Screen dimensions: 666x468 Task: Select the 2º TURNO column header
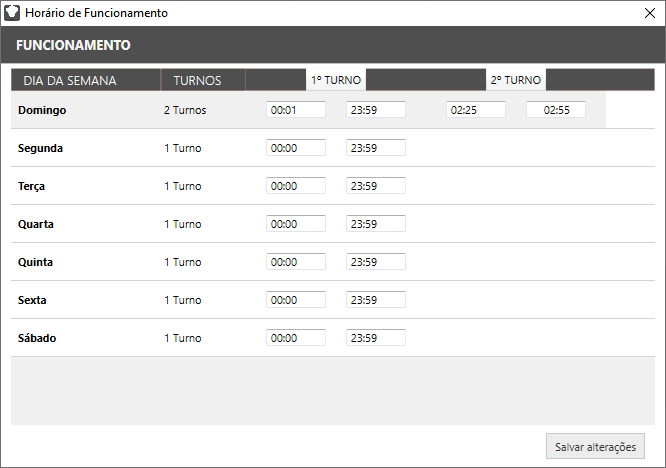(x=516, y=80)
